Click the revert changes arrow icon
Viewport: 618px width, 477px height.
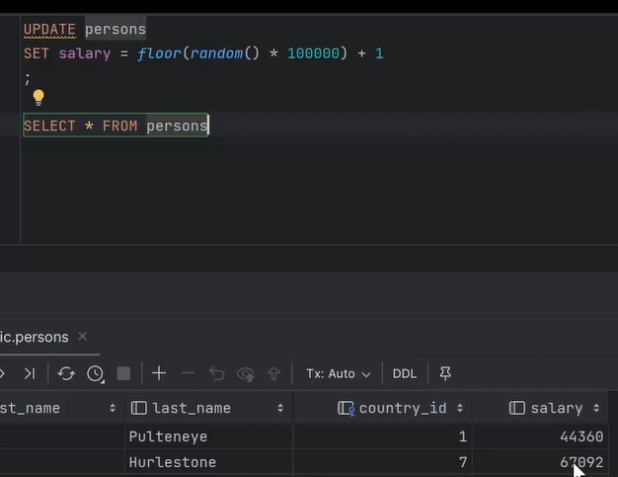pyautogui.click(x=216, y=373)
